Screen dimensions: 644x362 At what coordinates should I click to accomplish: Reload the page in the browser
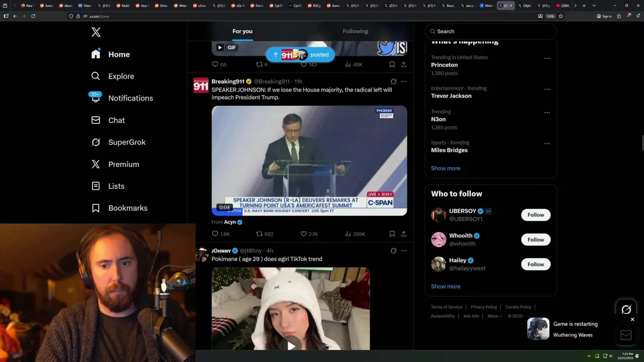[x=33, y=16]
